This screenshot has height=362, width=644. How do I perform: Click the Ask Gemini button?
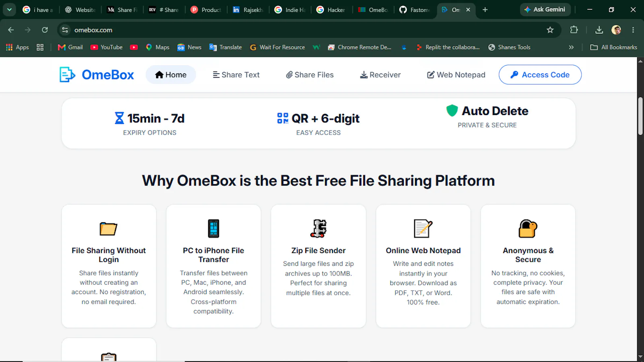(545, 10)
